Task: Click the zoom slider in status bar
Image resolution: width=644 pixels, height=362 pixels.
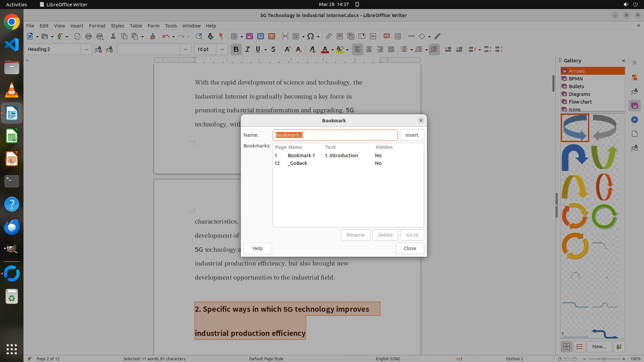Action: point(604,359)
